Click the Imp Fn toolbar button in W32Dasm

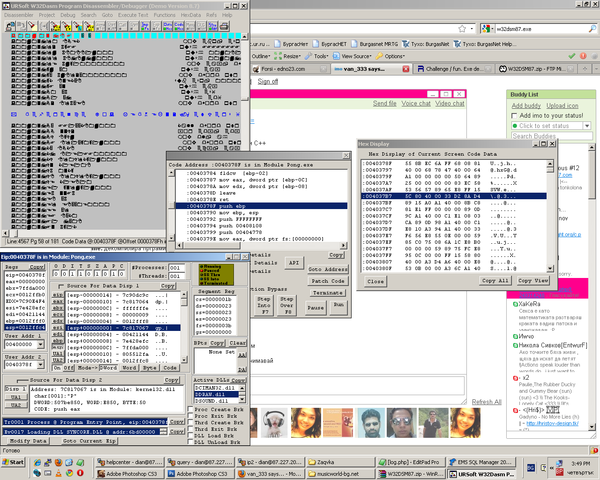145,26
